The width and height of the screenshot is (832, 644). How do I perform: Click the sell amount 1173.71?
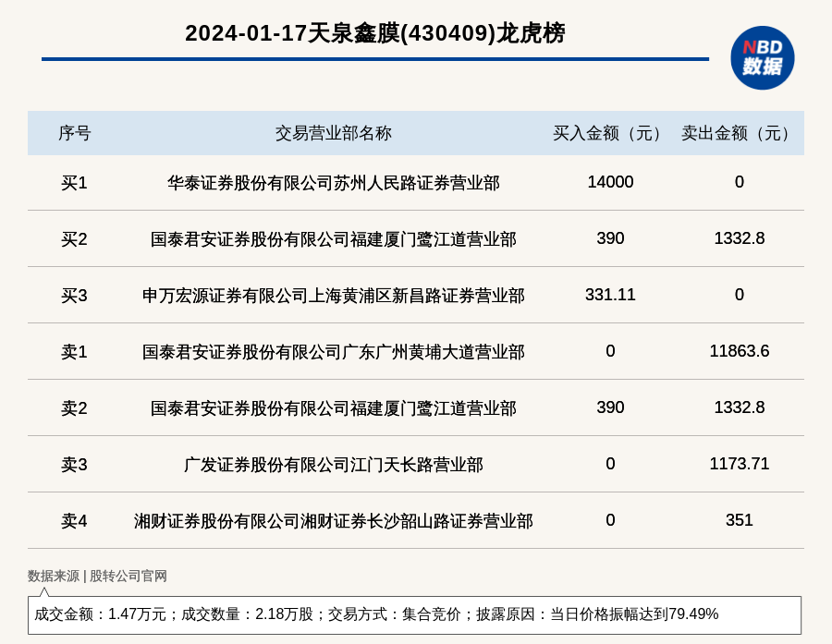click(740, 464)
